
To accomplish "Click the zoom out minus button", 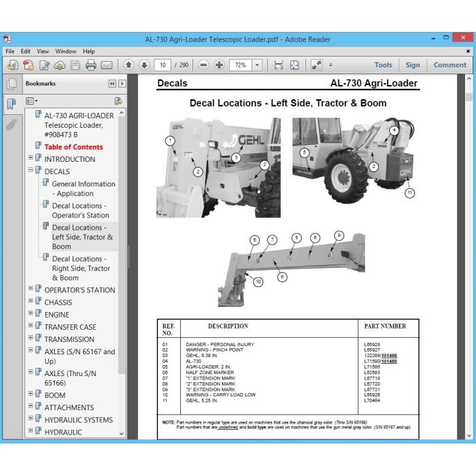I will tap(203, 65).
